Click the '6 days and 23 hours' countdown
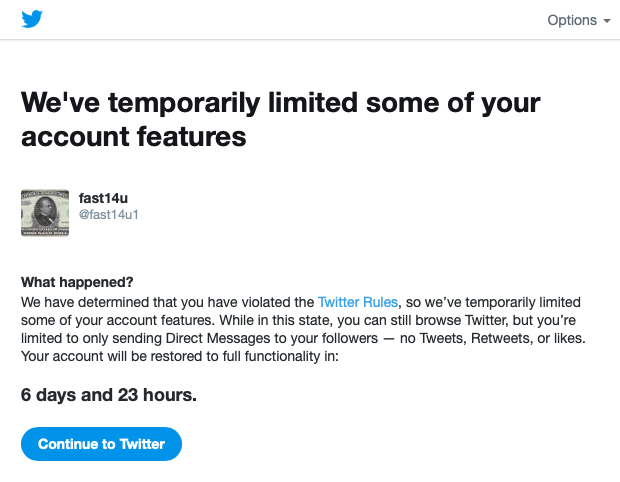 (109, 395)
